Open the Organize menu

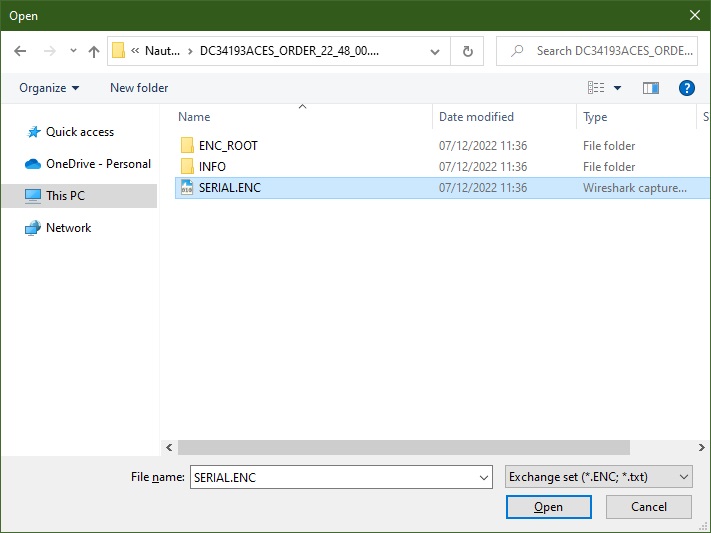(49, 88)
